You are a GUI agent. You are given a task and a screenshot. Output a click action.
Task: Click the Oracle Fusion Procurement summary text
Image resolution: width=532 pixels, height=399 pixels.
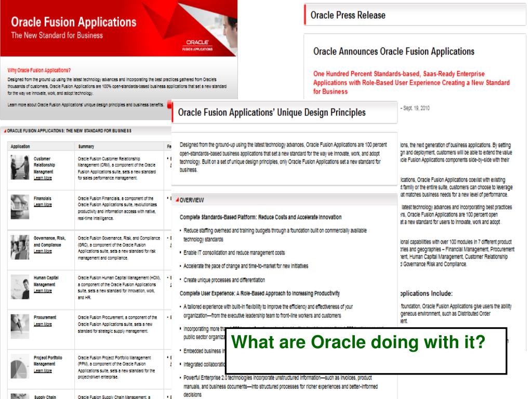117,324
